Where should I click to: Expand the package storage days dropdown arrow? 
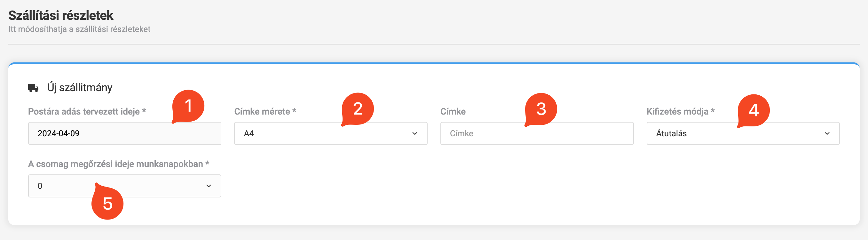coord(209,186)
